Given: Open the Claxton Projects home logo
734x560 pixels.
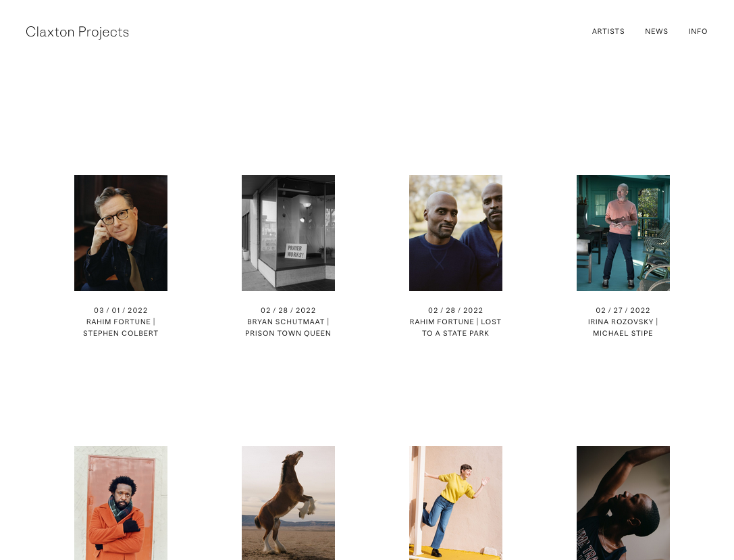Looking at the screenshot, I should 77,32.
